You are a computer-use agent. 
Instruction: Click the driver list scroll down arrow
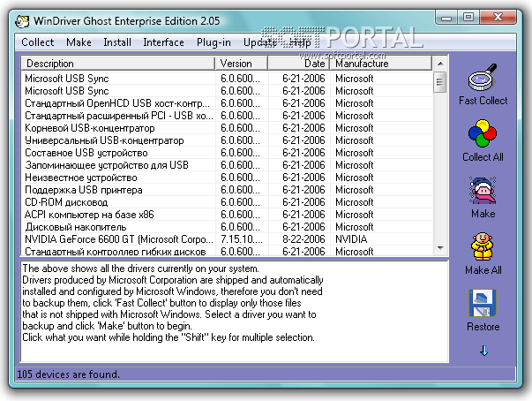point(440,248)
